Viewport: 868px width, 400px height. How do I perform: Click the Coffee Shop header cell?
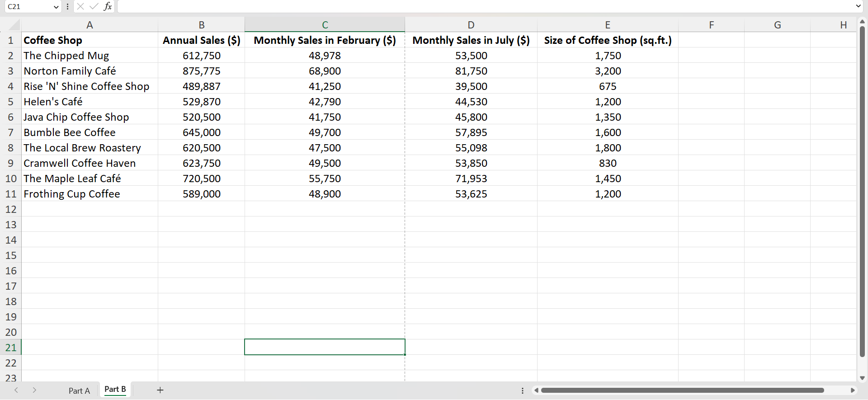pos(90,40)
